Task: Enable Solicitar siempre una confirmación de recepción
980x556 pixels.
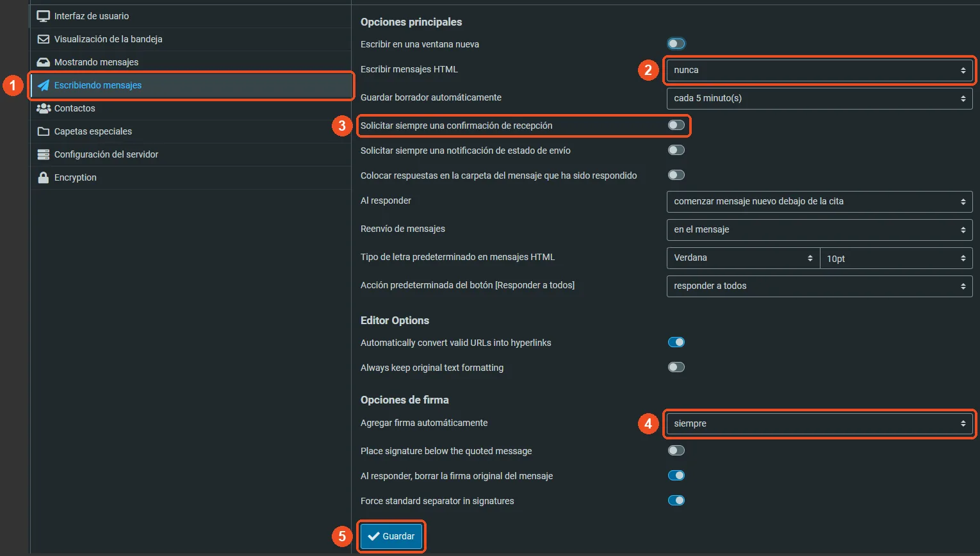Action: 676,125
